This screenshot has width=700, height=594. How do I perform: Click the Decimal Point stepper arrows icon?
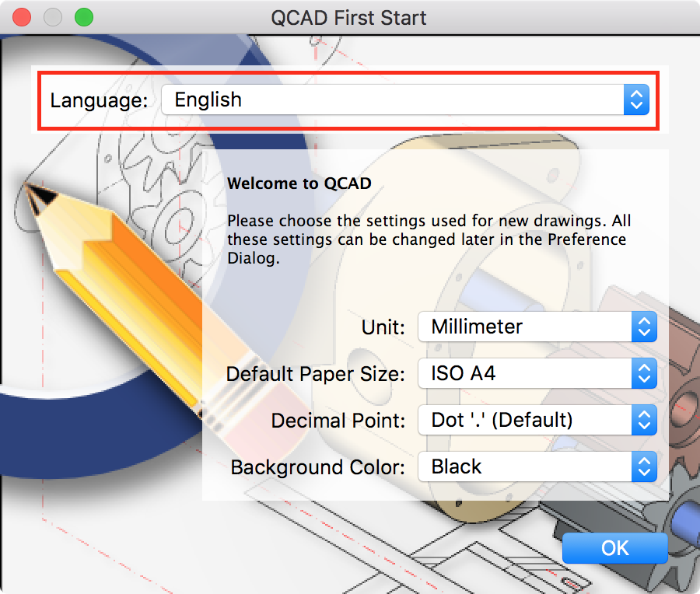point(644,420)
